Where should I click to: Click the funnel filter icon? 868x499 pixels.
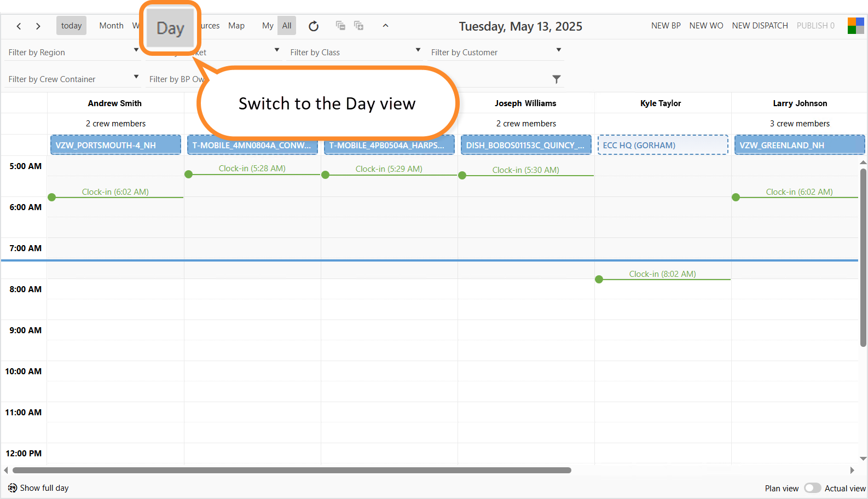(x=557, y=79)
